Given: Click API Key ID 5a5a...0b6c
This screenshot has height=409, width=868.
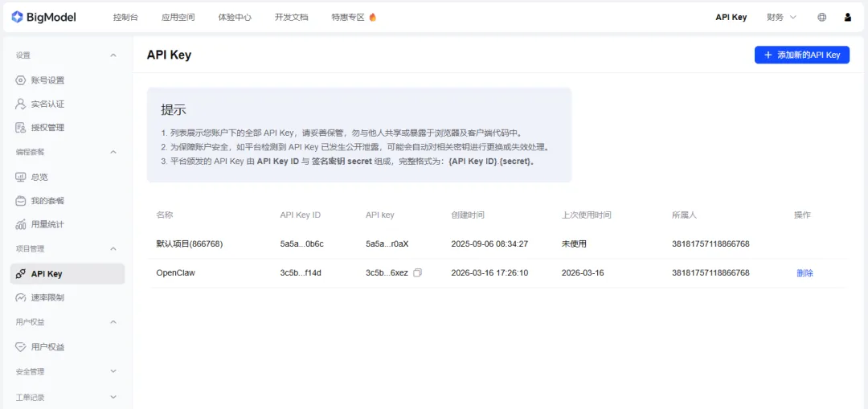Looking at the screenshot, I should [301, 243].
